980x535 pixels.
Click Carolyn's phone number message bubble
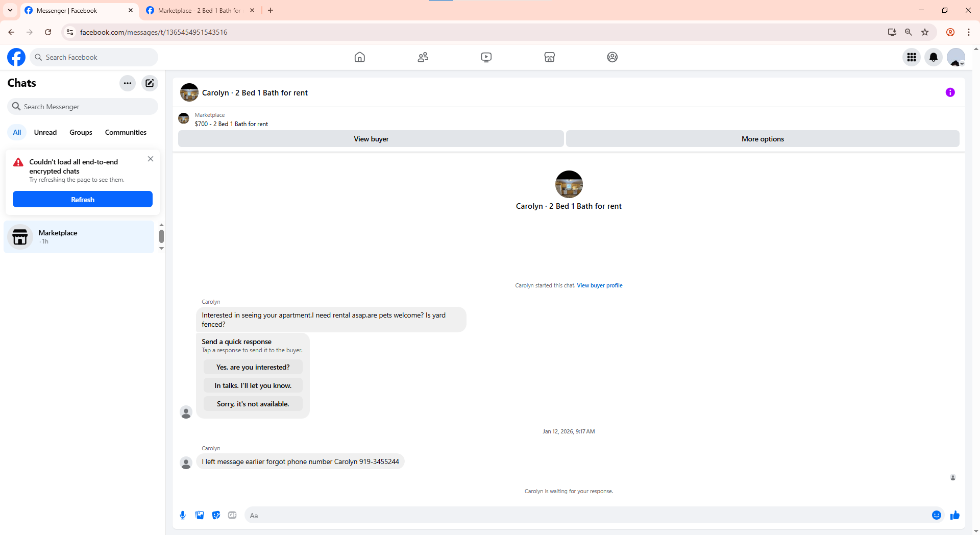click(x=300, y=461)
